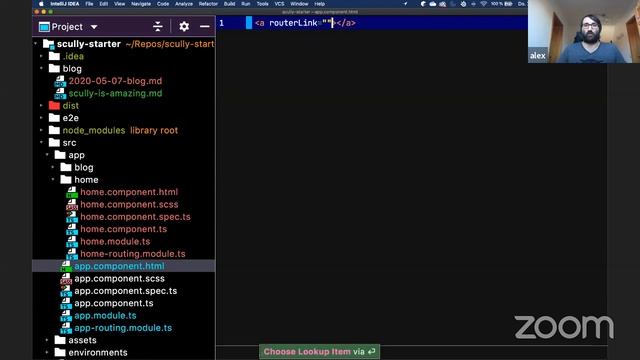Select app.component.html in the tree
The width and height of the screenshot is (640, 360).
click(x=119, y=266)
